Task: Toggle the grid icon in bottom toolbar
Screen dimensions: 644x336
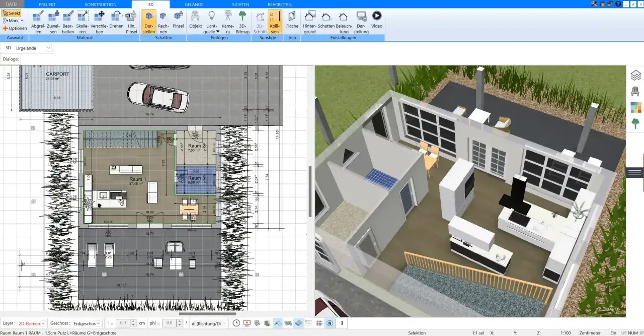Action: [x=319, y=323]
